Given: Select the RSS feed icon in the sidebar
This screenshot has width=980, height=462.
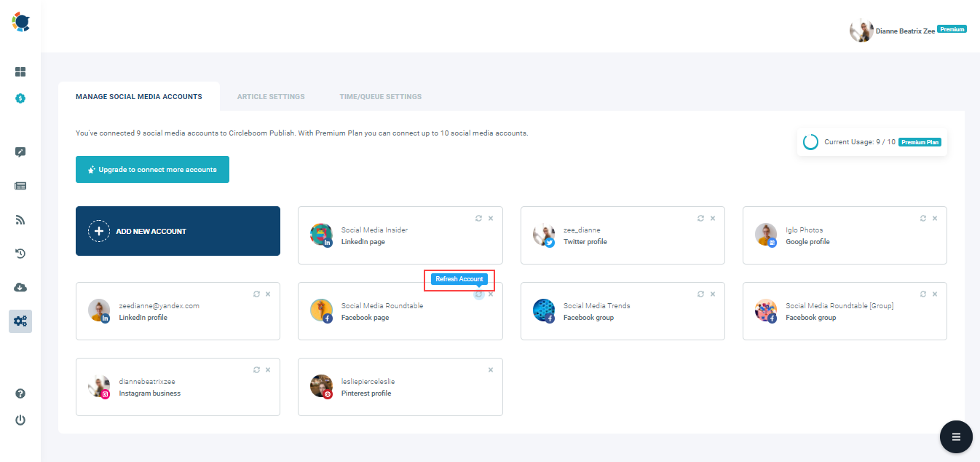Looking at the screenshot, I should pyautogui.click(x=20, y=219).
